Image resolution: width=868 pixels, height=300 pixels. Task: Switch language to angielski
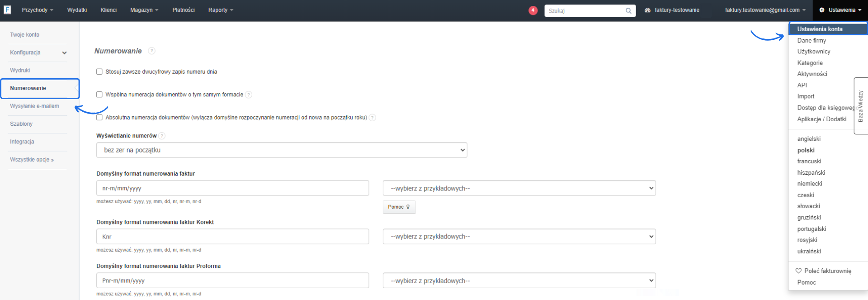coord(809,139)
